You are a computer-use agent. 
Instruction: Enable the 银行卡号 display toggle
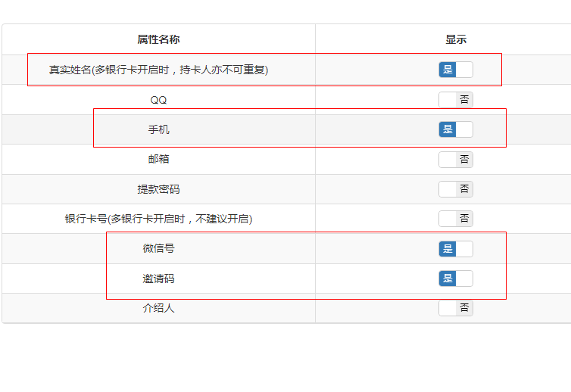[x=455, y=219]
